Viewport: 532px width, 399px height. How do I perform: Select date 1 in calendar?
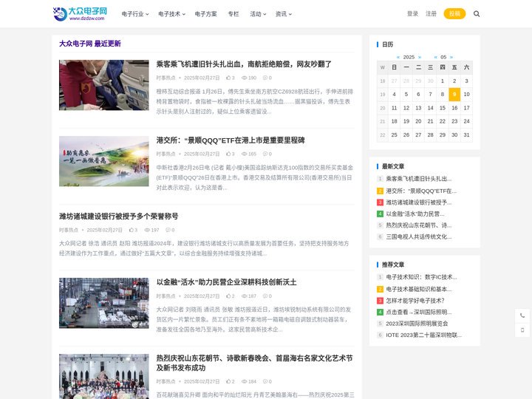443,81
